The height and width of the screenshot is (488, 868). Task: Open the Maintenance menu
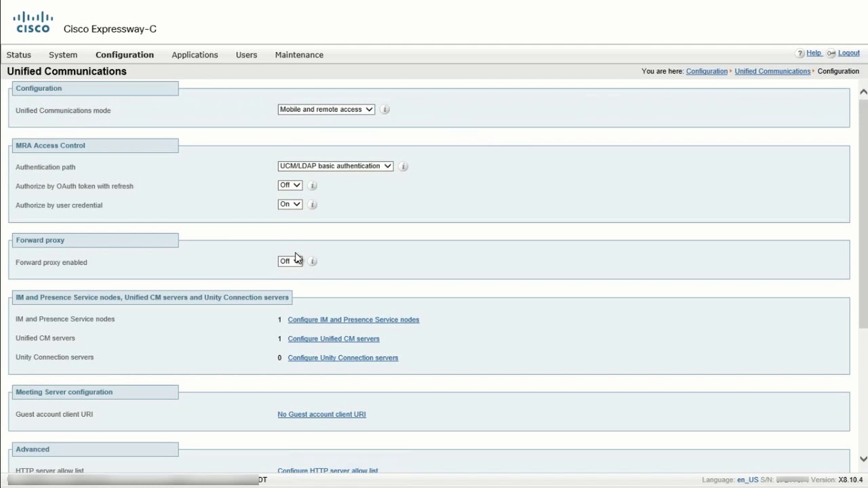click(x=299, y=55)
